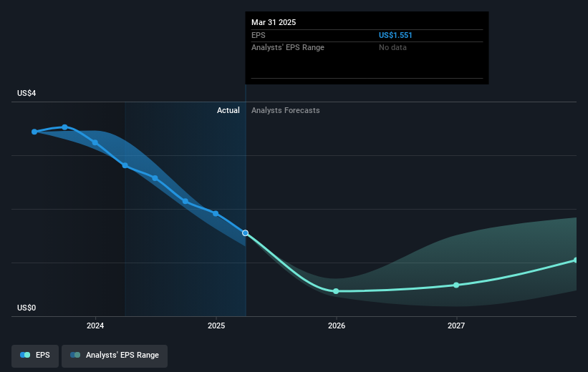Select the EPS point at shaded region start
This screenshot has width=588, height=372.
tap(125, 165)
